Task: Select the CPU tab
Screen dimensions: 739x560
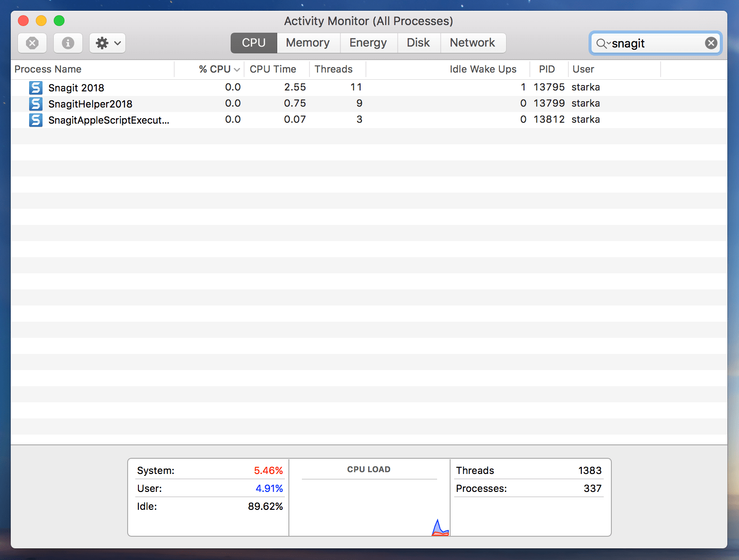Action: coord(253,43)
